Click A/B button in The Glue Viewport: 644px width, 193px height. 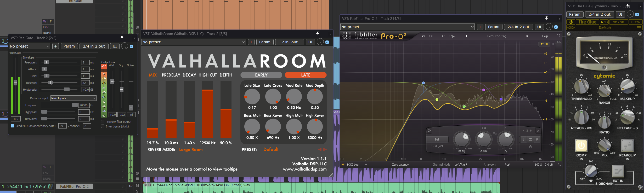[x=604, y=22]
